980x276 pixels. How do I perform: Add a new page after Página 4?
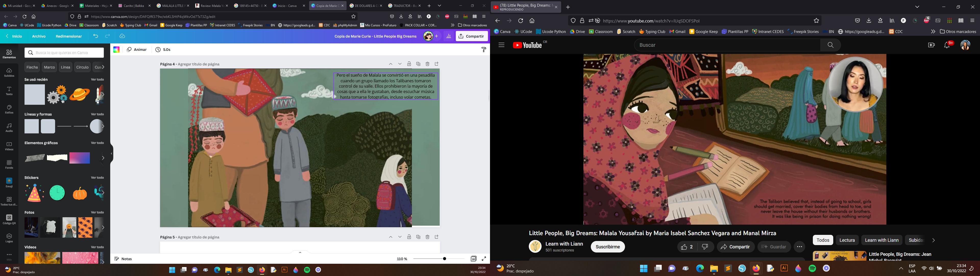[437, 64]
